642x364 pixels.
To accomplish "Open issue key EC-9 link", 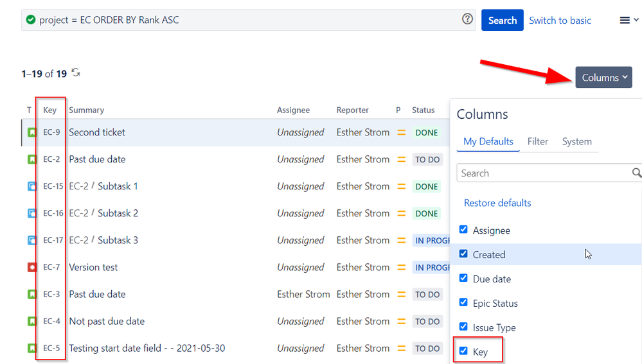I will point(51,132).
